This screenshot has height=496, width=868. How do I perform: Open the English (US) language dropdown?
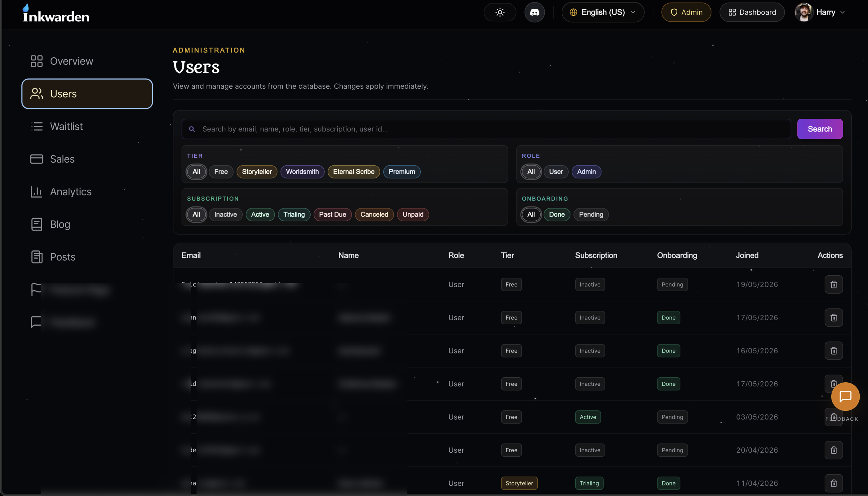(603, 12)
